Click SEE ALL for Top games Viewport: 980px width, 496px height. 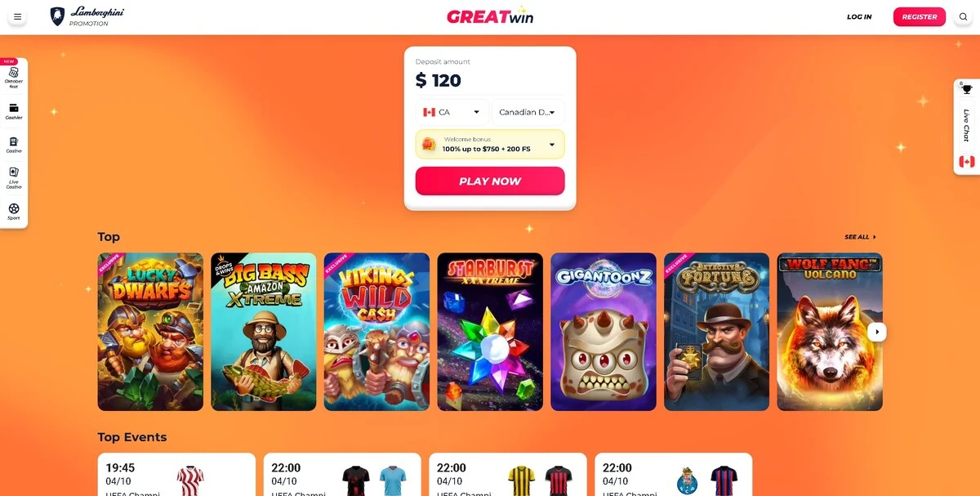click(860, 237)
